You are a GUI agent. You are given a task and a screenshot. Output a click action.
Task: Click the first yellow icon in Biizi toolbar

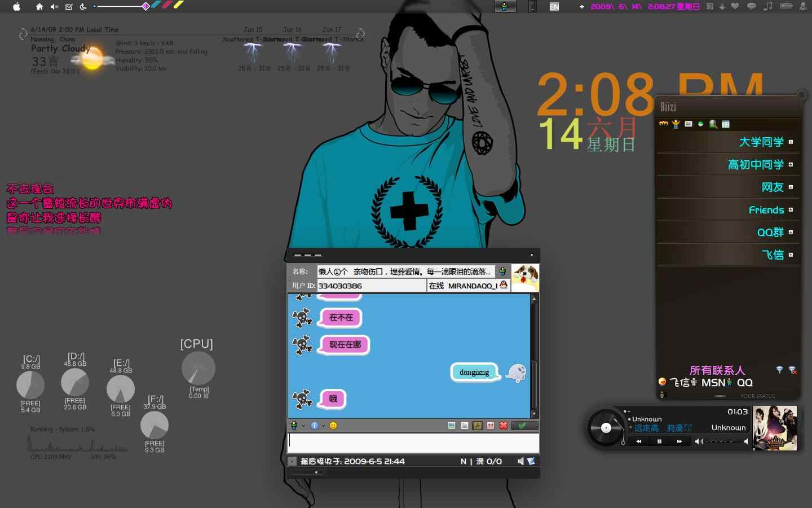[x=663, y=124]
